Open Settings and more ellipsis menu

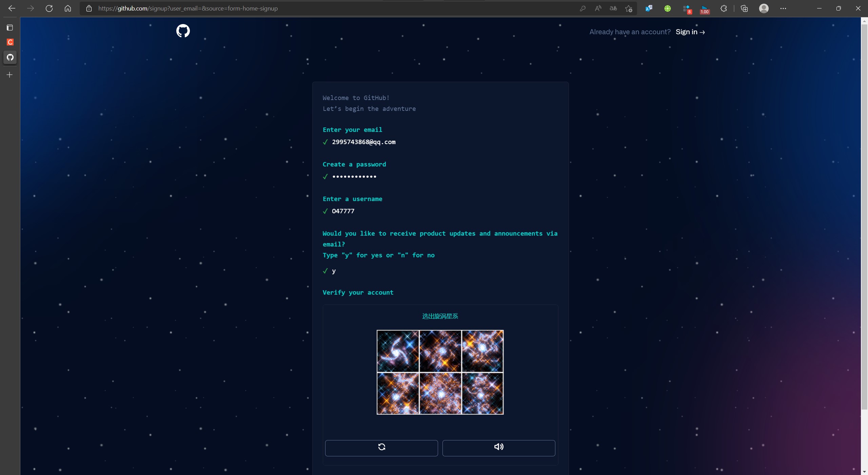pos(783,8)
